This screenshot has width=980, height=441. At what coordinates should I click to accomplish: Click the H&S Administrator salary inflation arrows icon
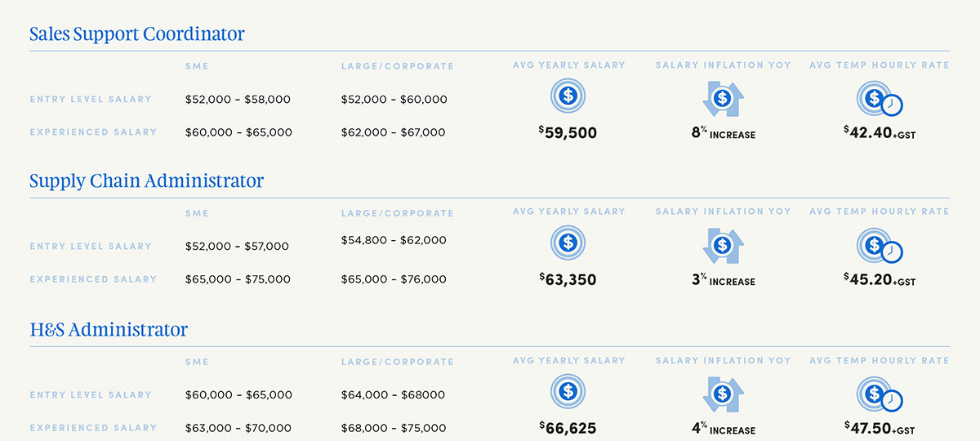[722, 394]
